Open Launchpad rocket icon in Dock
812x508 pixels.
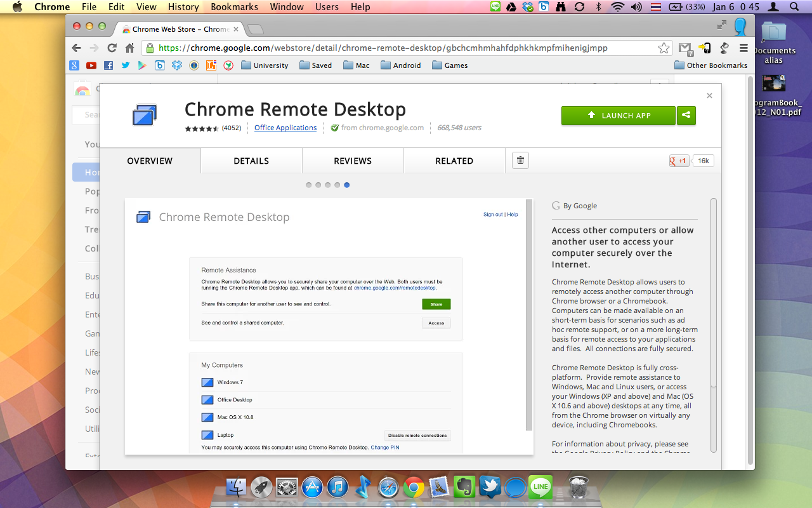click(261, 488)
